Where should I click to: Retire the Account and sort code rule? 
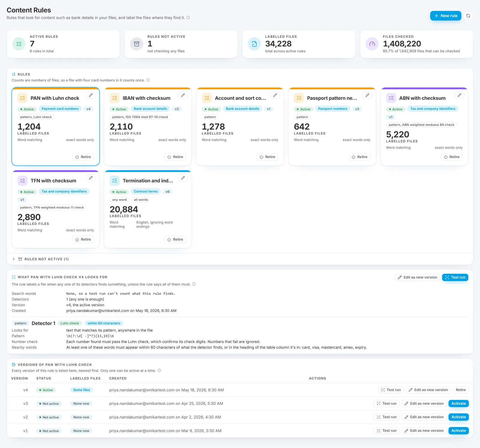(x=267, y=157)
